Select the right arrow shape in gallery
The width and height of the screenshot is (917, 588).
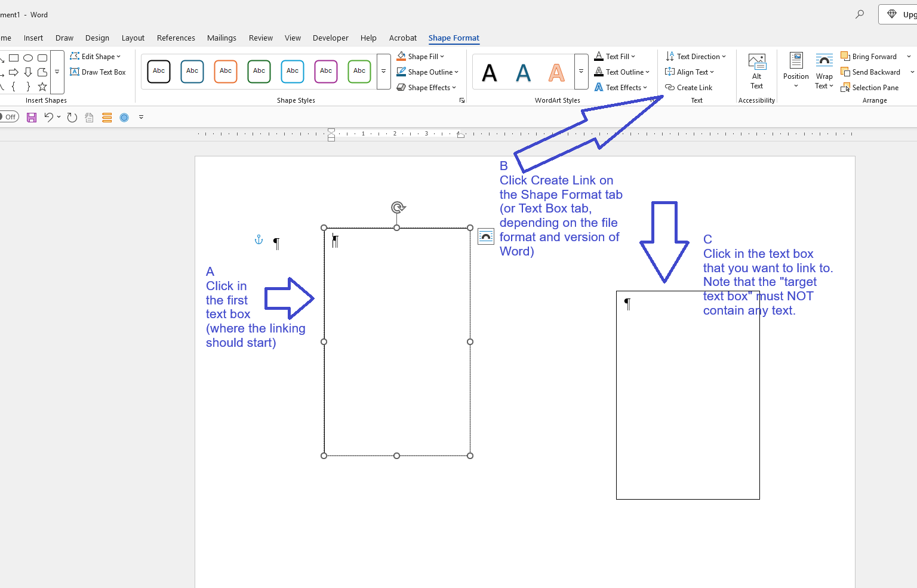(14, 72)
